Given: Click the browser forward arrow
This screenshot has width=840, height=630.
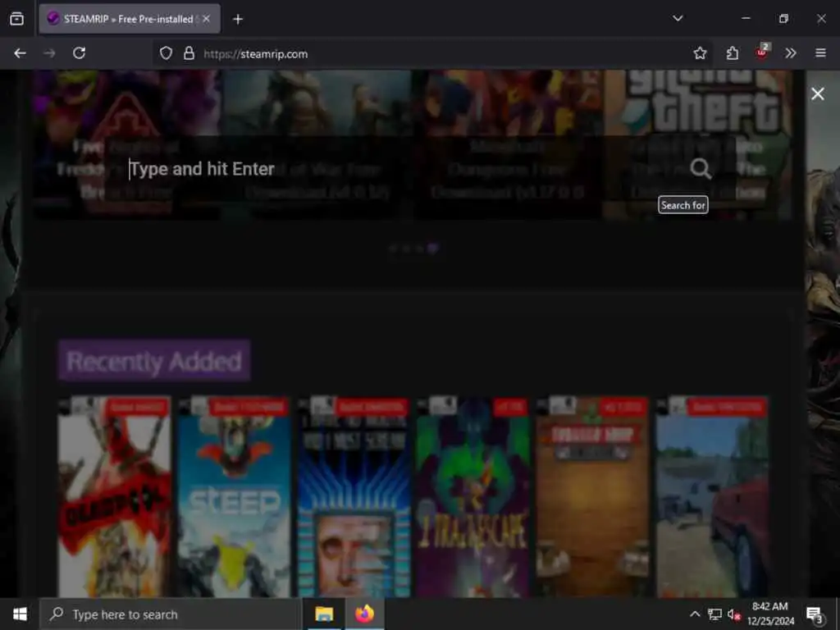Looking at the screenshot, I should (x=49, y=53).
